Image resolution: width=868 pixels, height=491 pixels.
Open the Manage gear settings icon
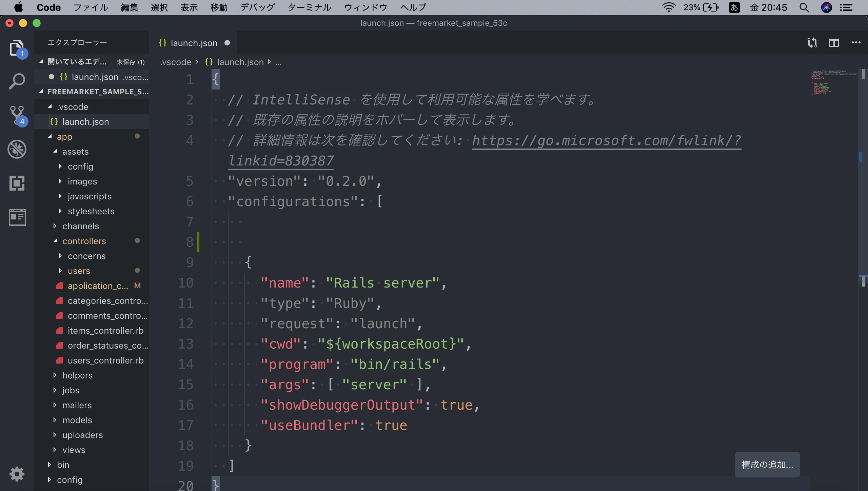pos(17,474)
